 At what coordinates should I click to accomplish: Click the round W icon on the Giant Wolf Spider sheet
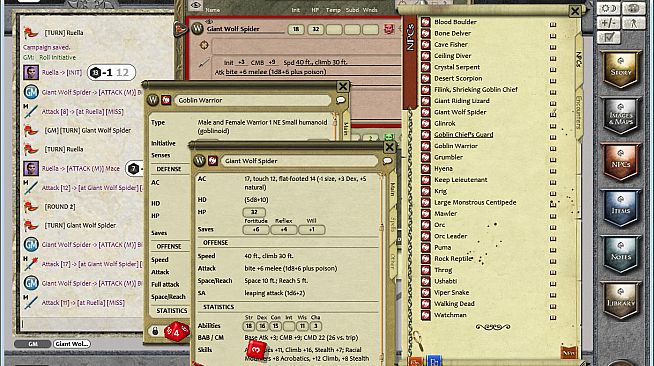pyautogui.click(x=199, y=161)
